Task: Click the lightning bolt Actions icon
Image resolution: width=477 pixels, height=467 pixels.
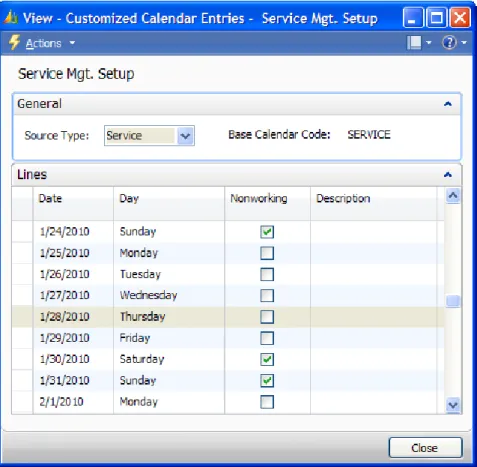Action: pos(14,43)
